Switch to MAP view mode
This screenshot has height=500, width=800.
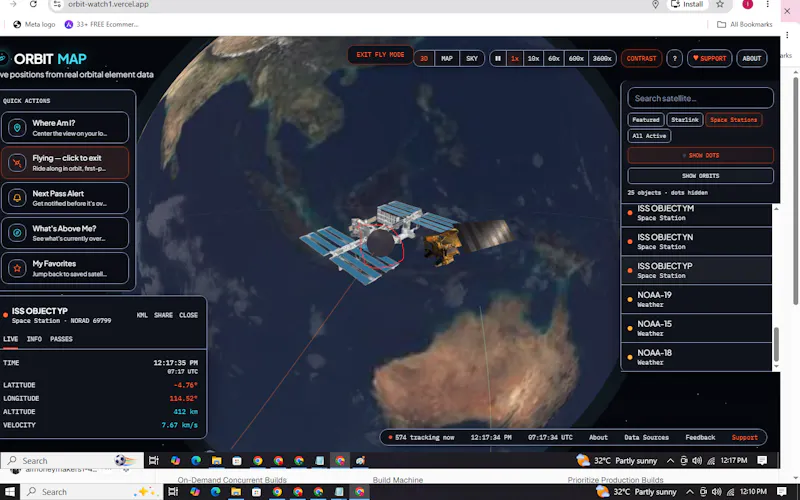447,58
